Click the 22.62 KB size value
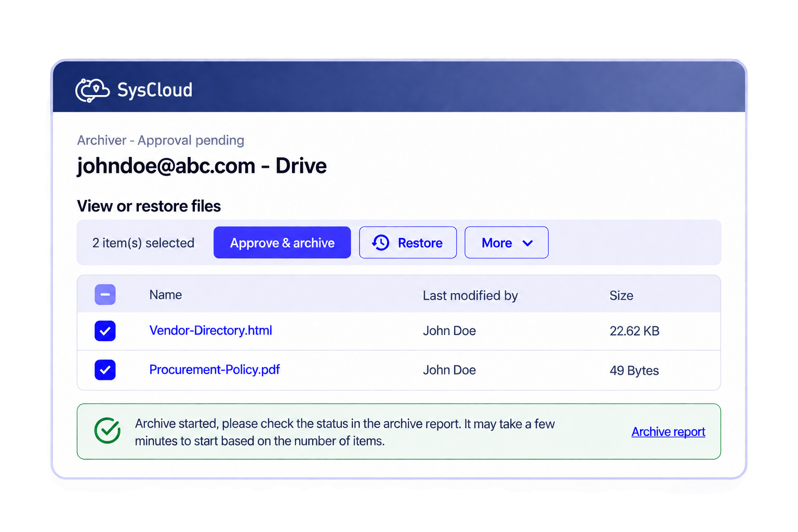 pos(634,331)
